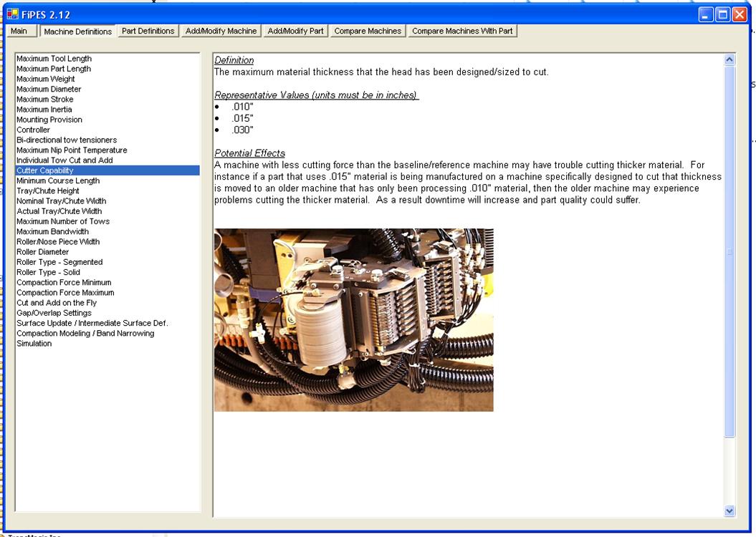
Task: Select Maximum Tool Length in the list
Action: pos(54,59)
